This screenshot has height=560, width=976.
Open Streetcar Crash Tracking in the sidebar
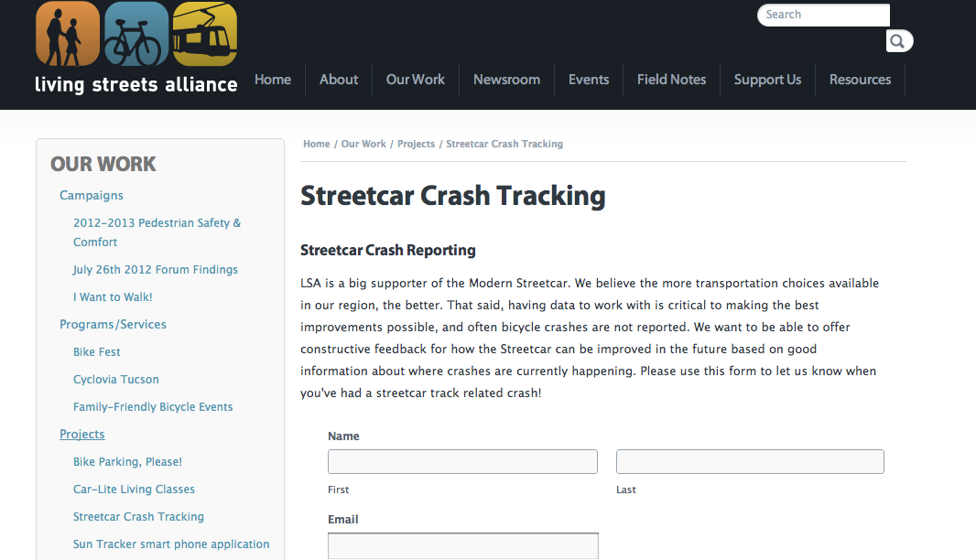coord(138,516)
